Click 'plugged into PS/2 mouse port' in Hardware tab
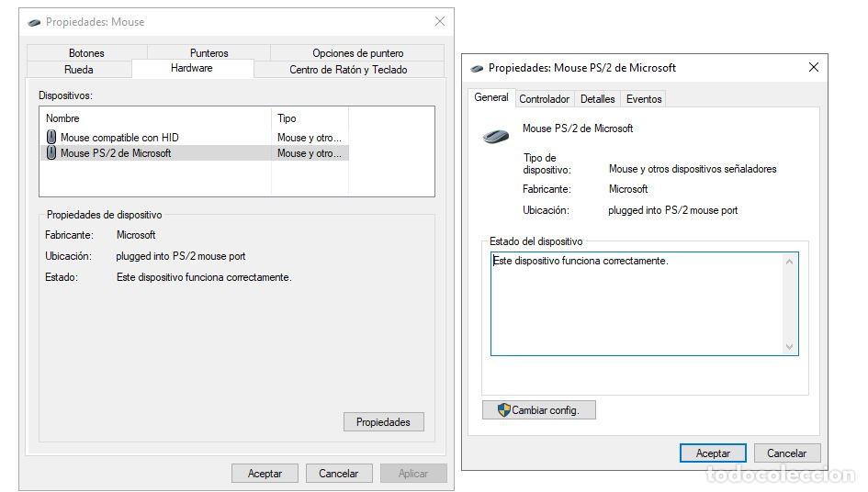Screen dimensions: 868x492 180,256
